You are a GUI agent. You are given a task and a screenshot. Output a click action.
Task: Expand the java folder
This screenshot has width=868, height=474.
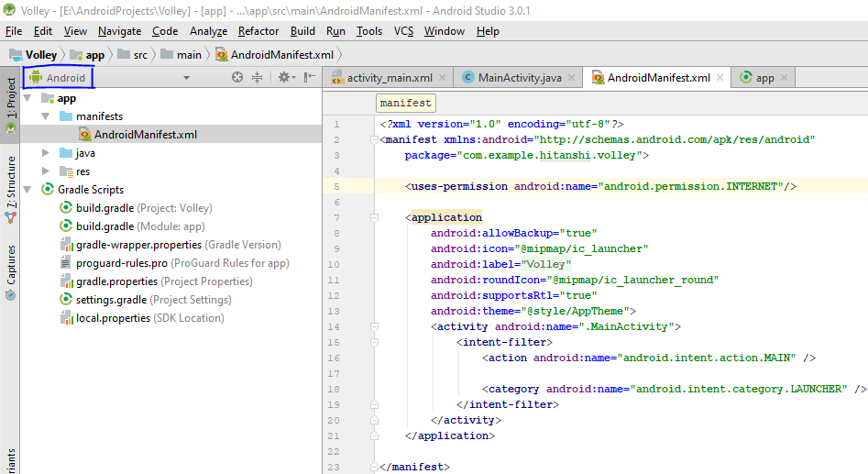47,153
